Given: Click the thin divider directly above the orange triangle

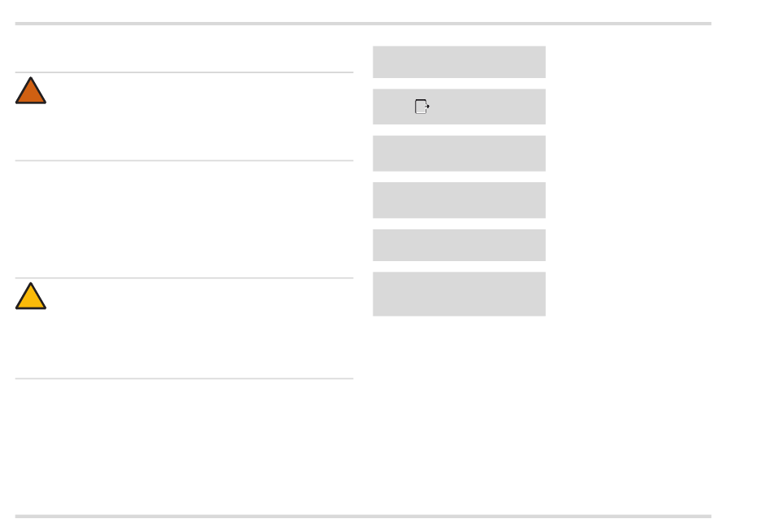Looking at the screenshot, I should pyautogui.click(x=184, y=72).
